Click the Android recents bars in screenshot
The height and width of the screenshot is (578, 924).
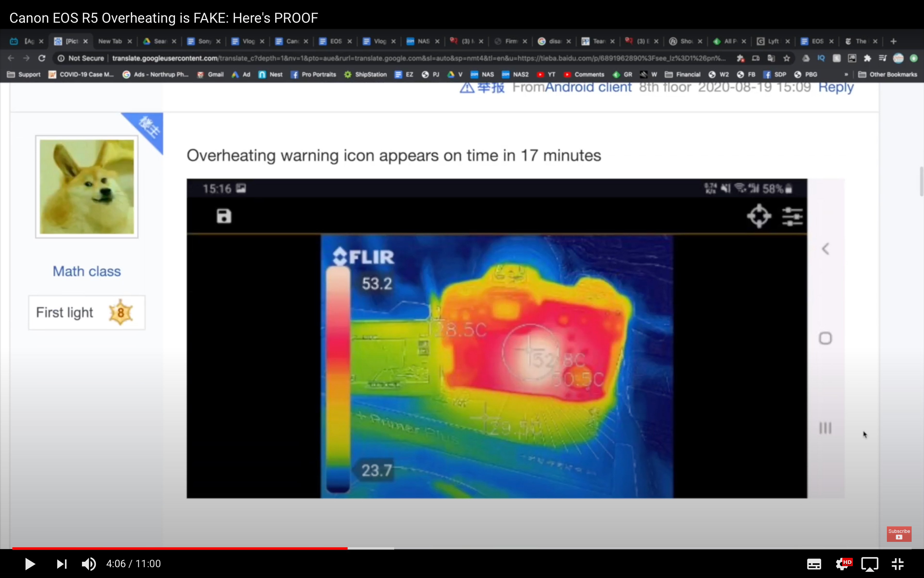826,428
